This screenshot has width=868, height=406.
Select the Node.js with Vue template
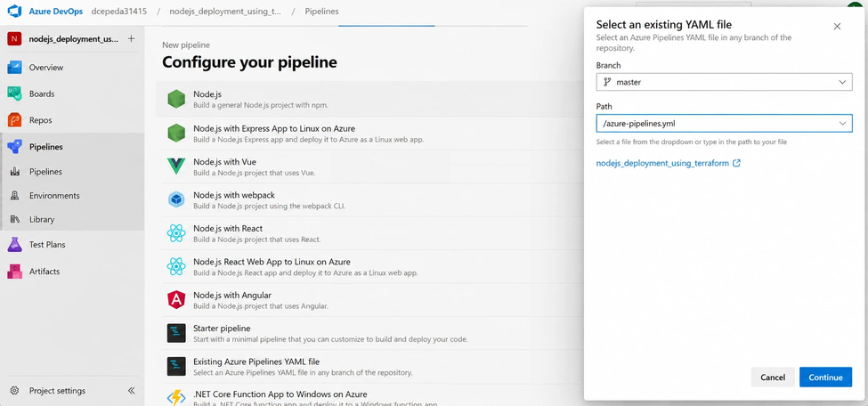click(369, 166)
